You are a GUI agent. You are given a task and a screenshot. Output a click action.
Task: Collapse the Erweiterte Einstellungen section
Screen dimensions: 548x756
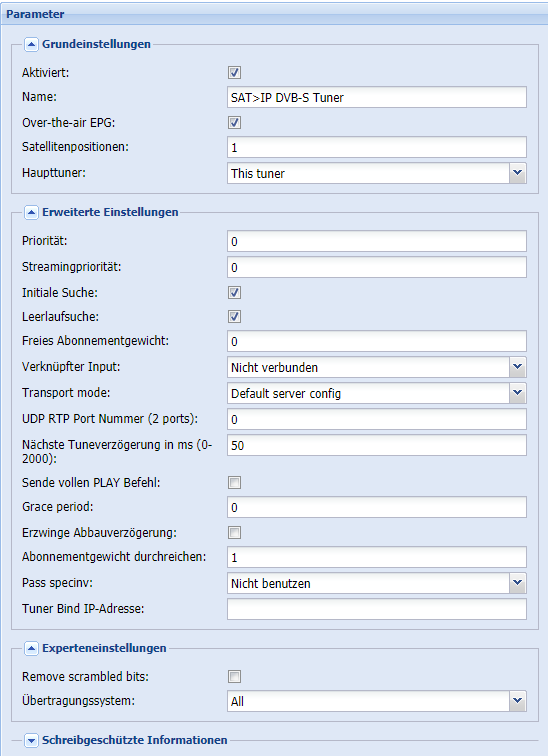pos(31,213)
